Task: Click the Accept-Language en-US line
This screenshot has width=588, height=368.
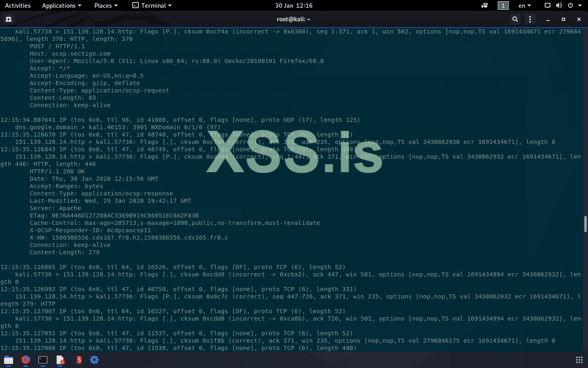Action: click(87, 76)
